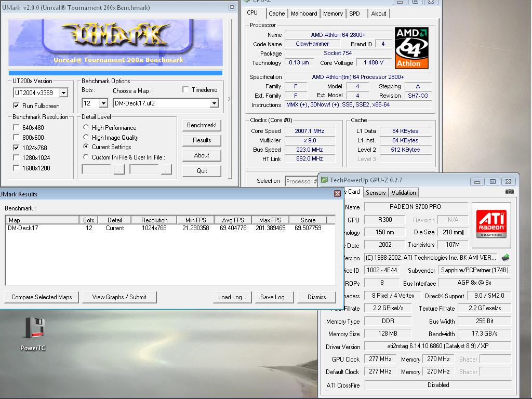Uncheck the 1024x768 resolution box
The width and height of the screenshot is (532, 399).
pyautogui.click(x=16, y=148)
